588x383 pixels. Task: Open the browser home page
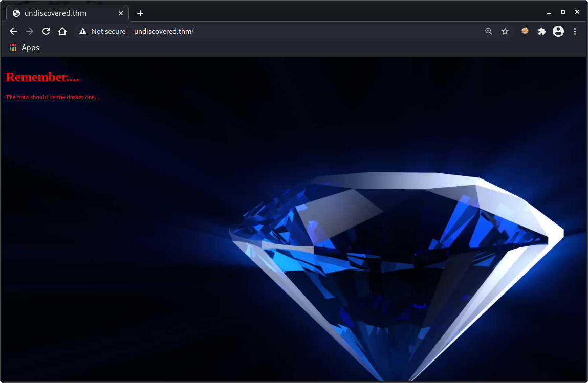(x=62, y=31)
